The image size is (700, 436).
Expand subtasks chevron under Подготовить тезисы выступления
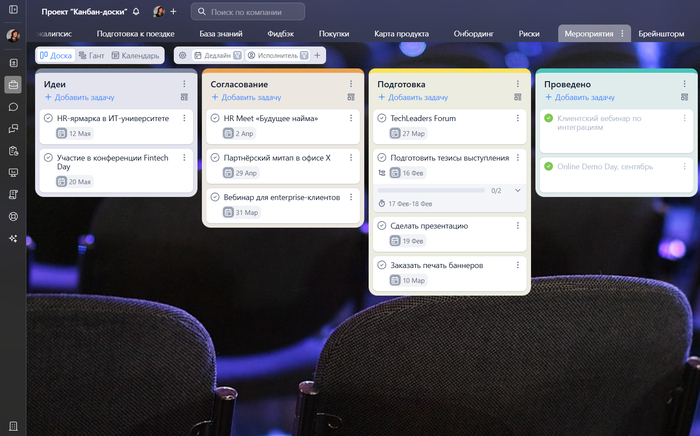click(x=517, y=190)
